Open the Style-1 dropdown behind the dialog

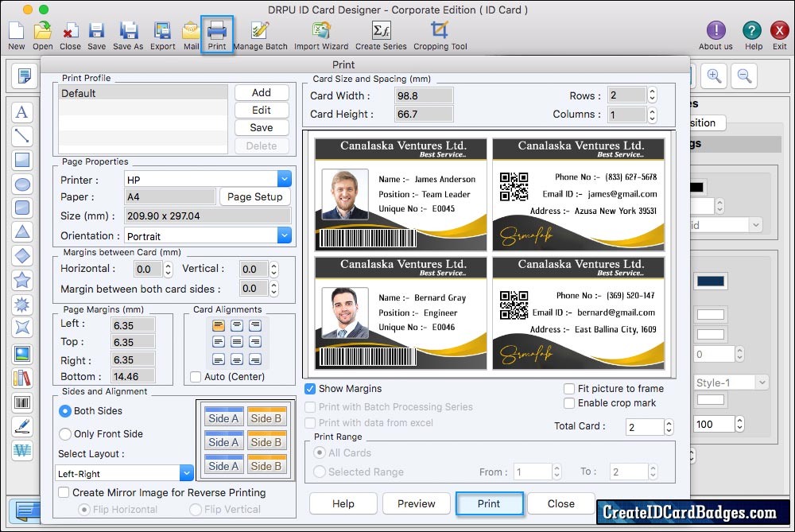coord(731,383)
